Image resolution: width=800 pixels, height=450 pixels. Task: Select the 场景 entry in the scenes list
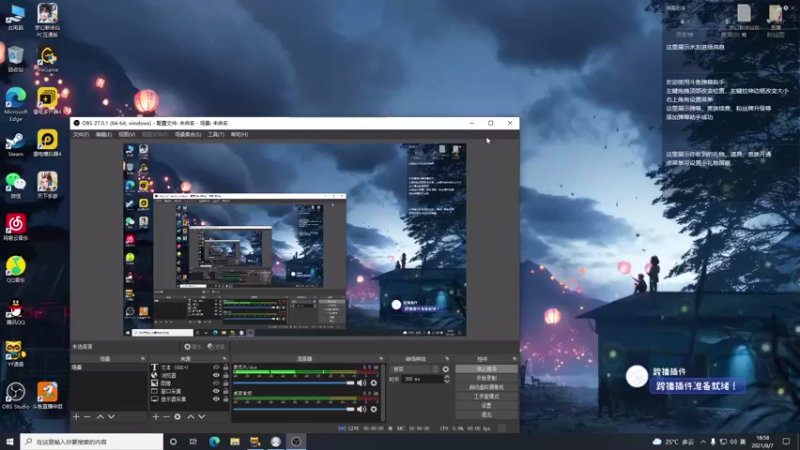(x=109, y=367)
